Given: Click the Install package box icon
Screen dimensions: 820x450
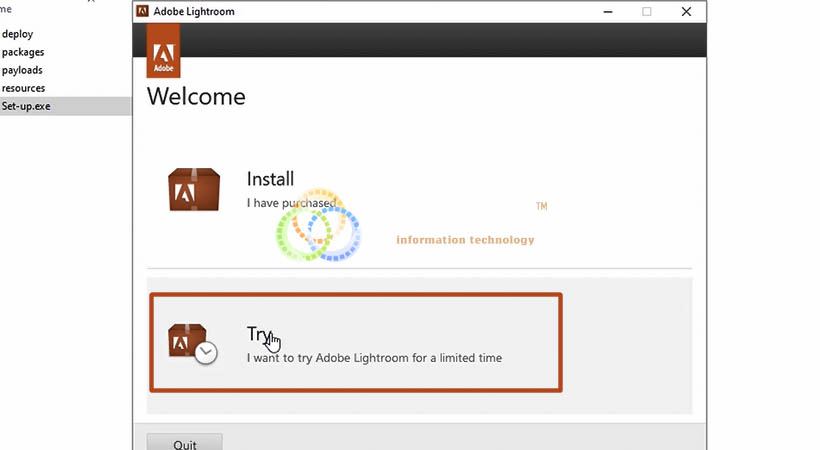Looking at the screenshot, I should [x=194, y=189].
